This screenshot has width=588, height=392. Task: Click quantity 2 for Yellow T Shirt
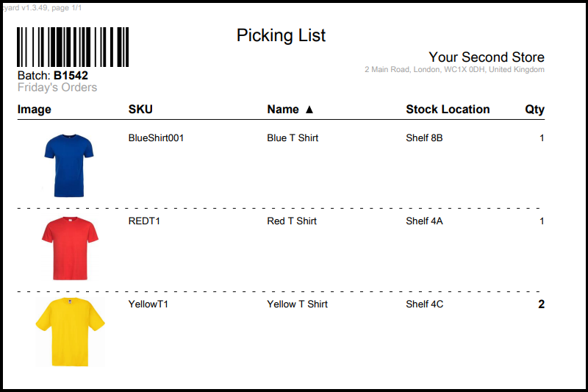(x=542, y=304)
